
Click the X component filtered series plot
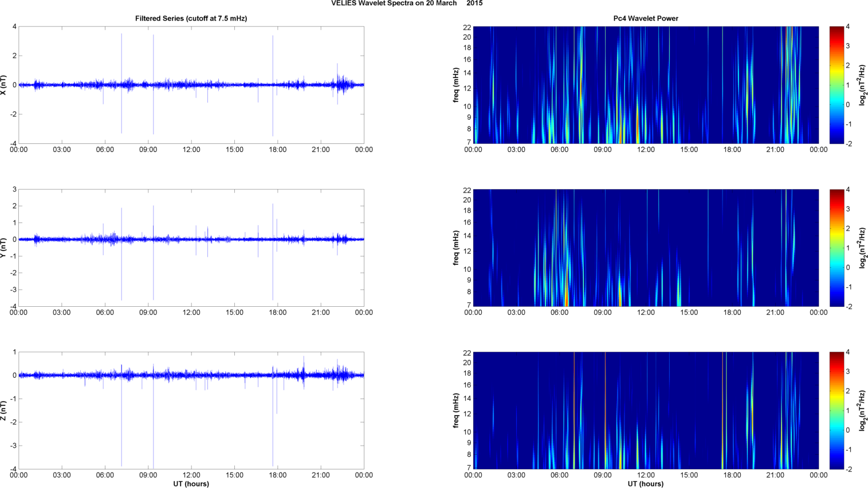pos(191,85)
